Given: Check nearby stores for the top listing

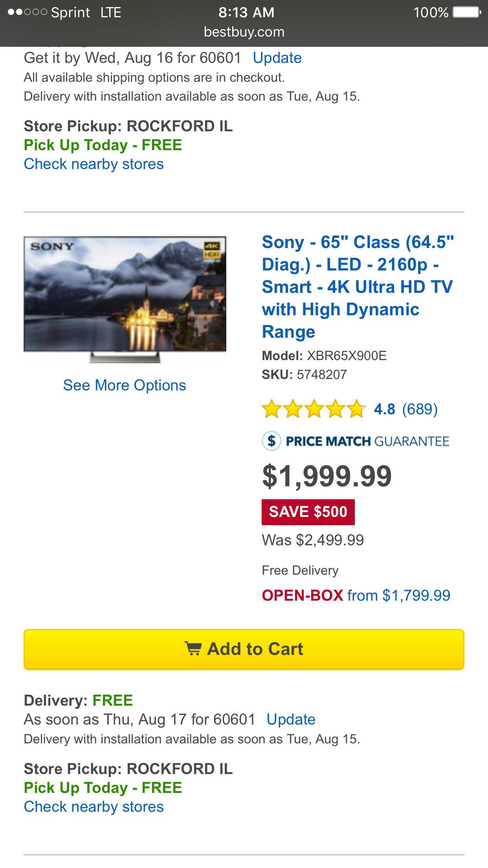Looking at the screenshot, I should pyautogui.click(x=94, y=164).
